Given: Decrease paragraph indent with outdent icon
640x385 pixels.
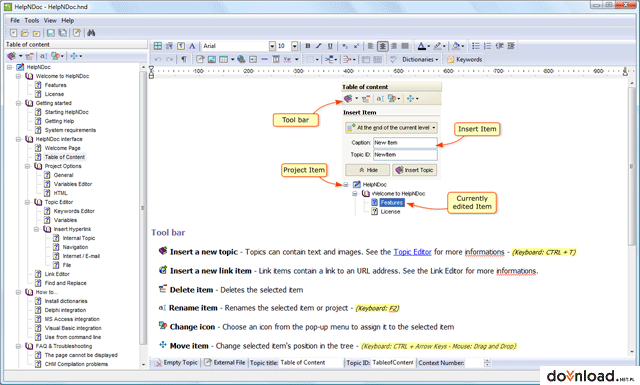Looking at the screenshot, I should [499, 46].
